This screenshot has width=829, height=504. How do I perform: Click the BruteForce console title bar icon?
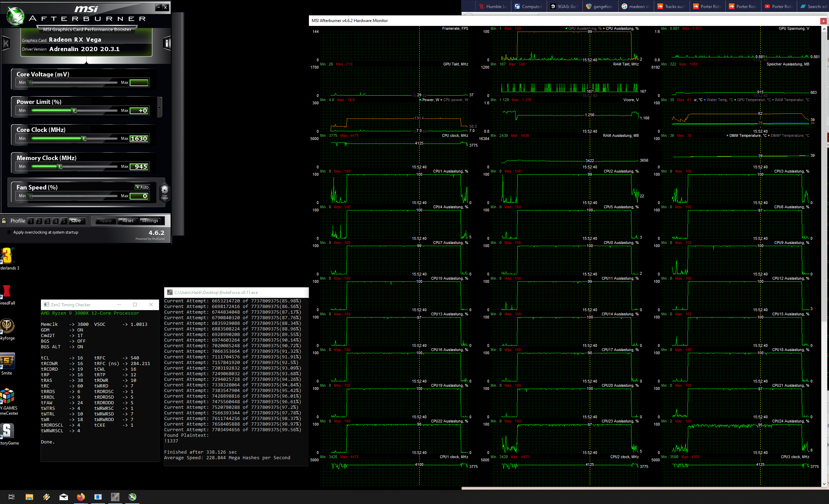170,292
